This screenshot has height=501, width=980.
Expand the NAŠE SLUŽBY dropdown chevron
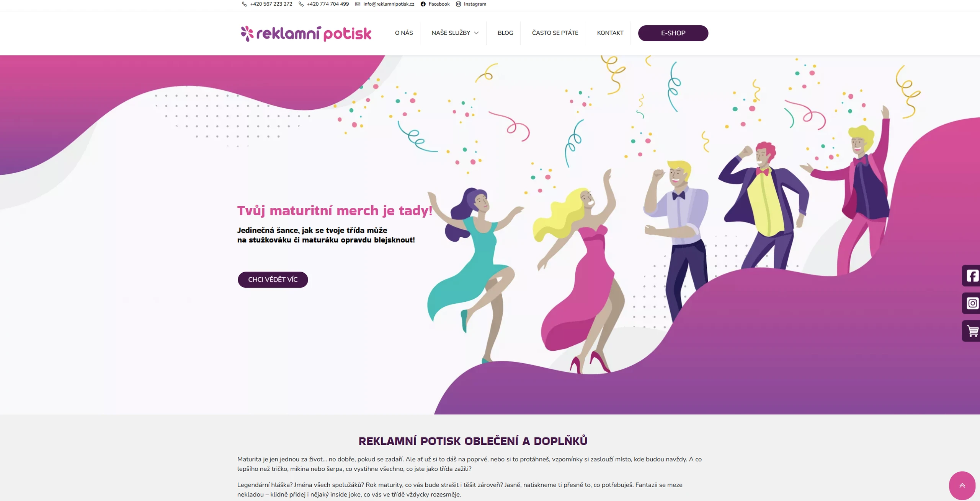coord(476,33)
